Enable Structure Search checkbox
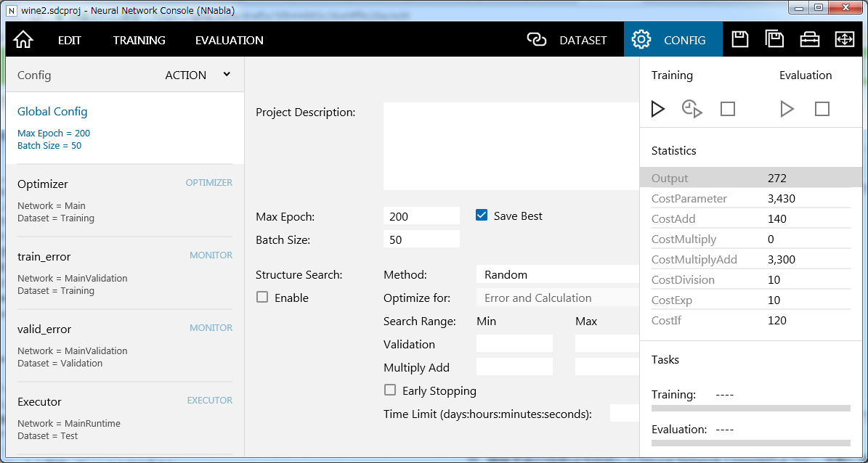This screenshot has height=463, width=868. 262,298
